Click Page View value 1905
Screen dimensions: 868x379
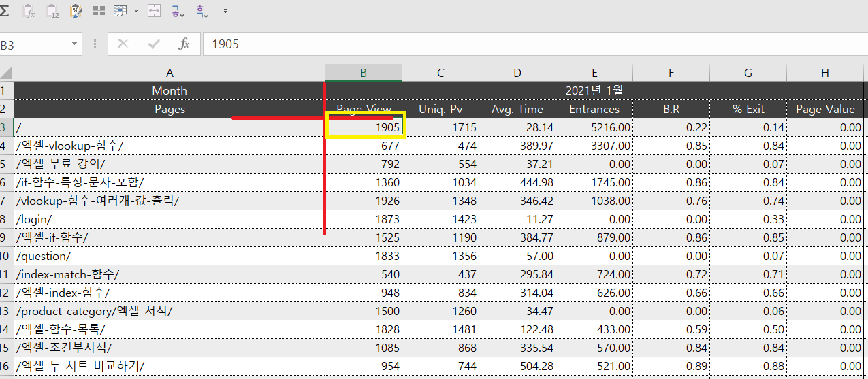click(x=364, y=127)
